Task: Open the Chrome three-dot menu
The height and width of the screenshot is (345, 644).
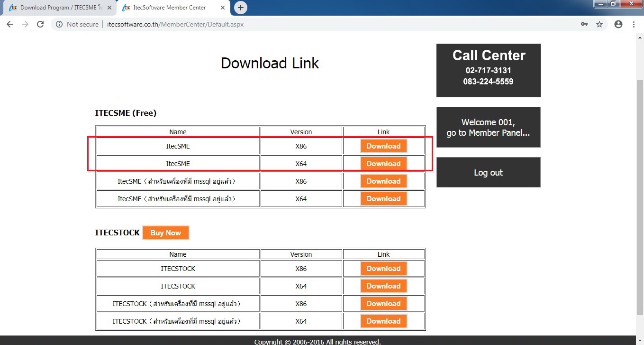Action: click(634, 24)
